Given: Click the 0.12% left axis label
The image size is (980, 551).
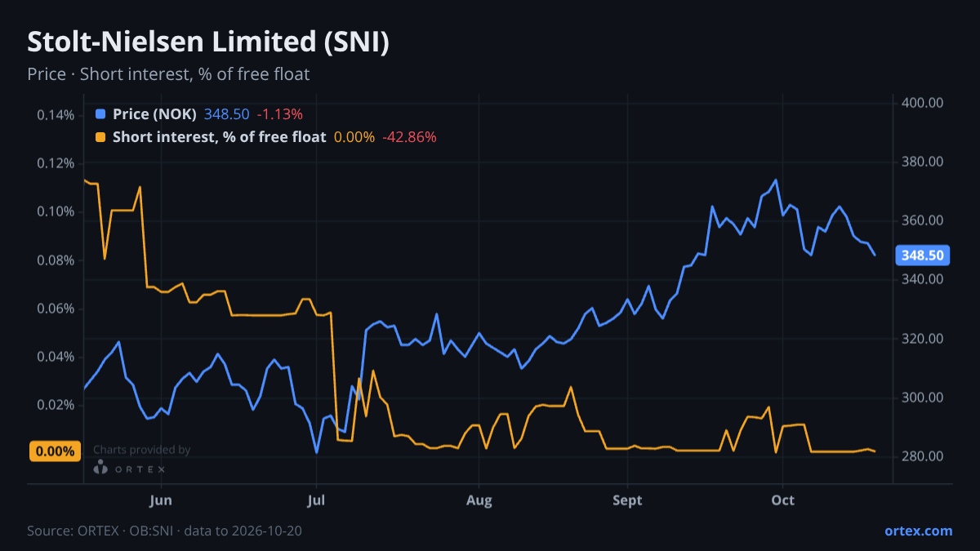Looking at the screenshot, I should click(x=56, y=163).
